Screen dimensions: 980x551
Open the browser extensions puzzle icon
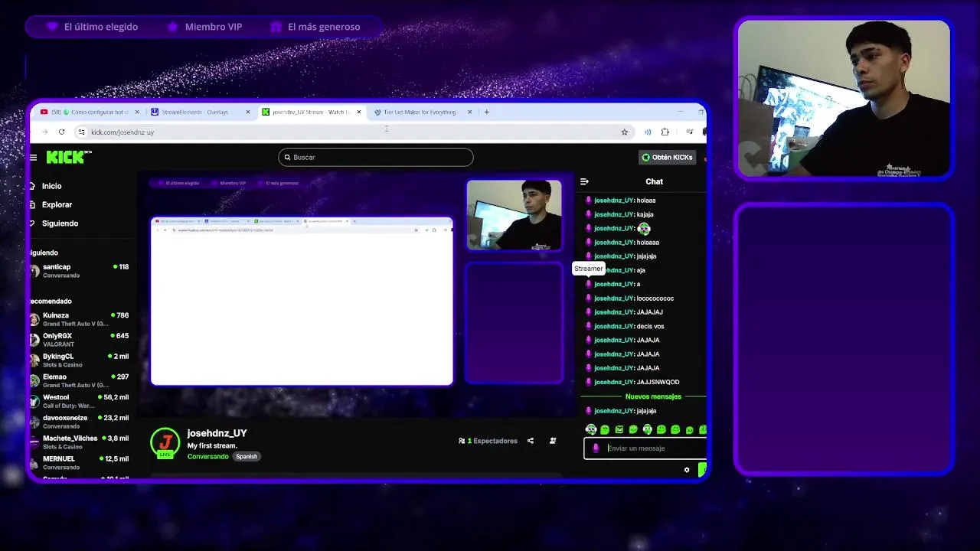[665, 132]
